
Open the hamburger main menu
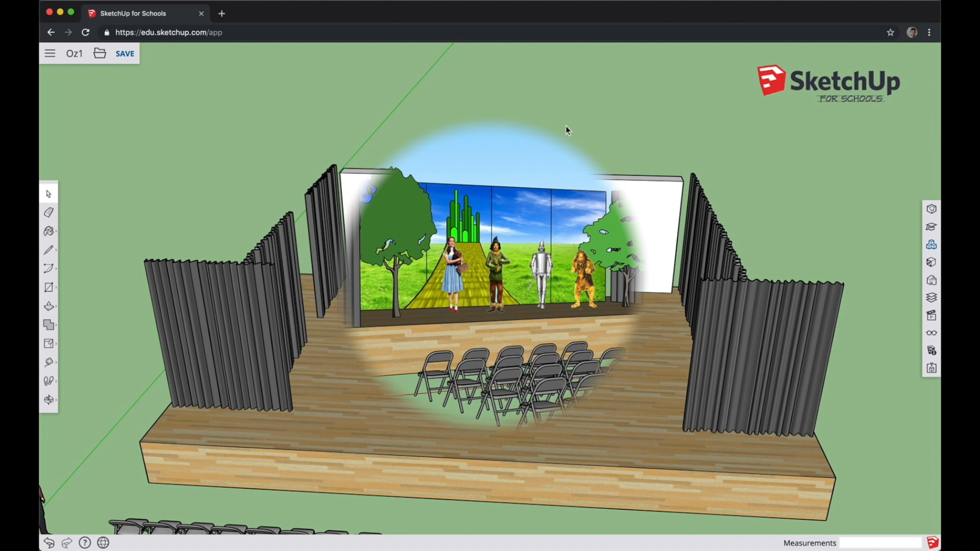(50, 53)
